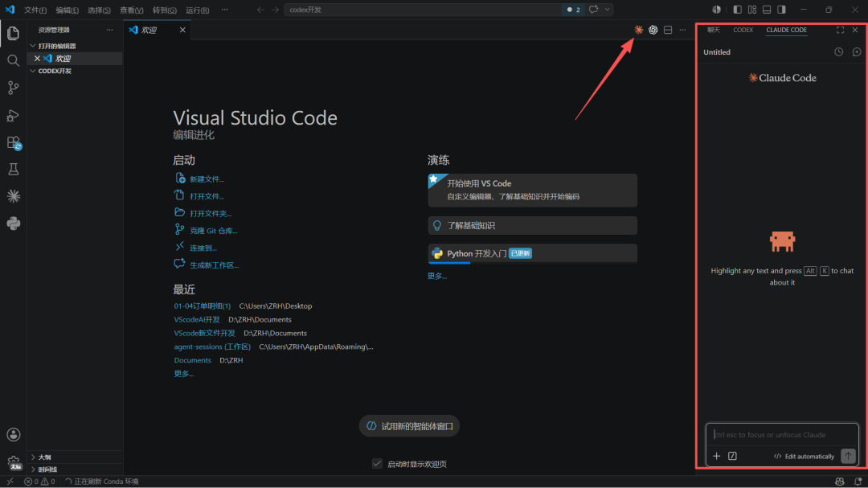Open the Accounts menu icon
The width and height of the screenshot is (868, 488).
[14, 435]
